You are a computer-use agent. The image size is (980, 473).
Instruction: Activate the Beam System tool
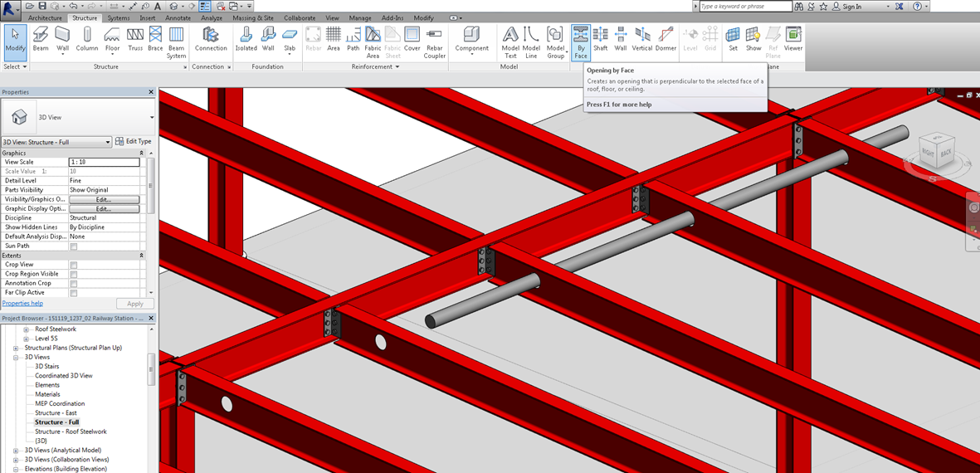[177, 41]
